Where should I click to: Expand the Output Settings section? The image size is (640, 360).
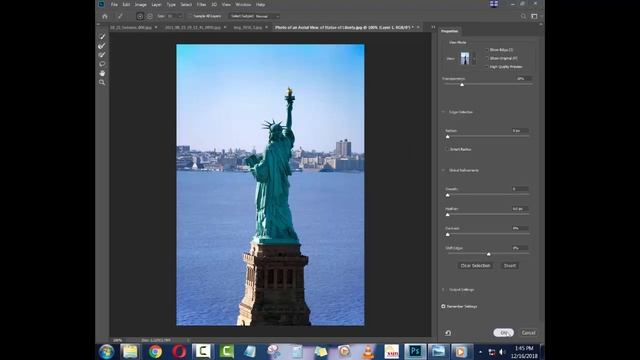tap(444, 290)
